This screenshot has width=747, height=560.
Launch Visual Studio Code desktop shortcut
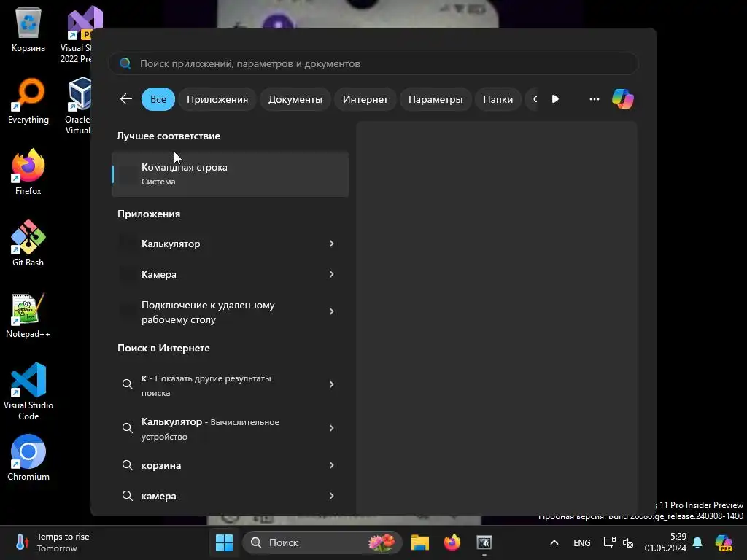(x=28, y=392)
